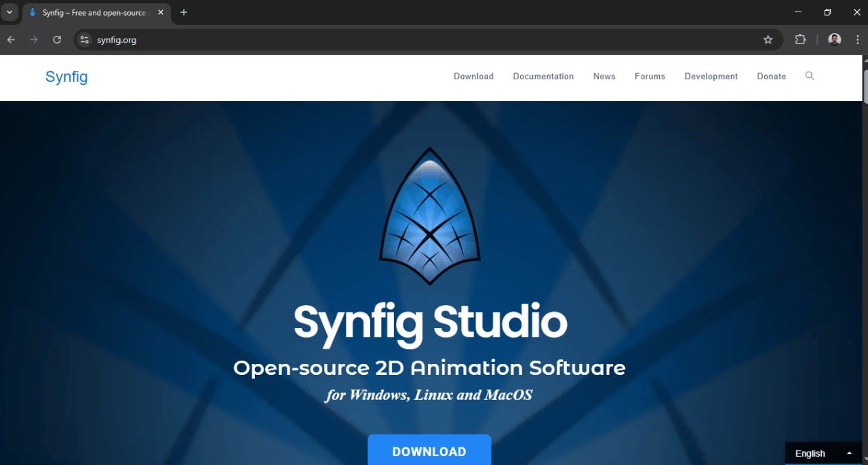
Task: Click the Synfig logo in the header
Action: pyautogui.click(x=66, y=77)
